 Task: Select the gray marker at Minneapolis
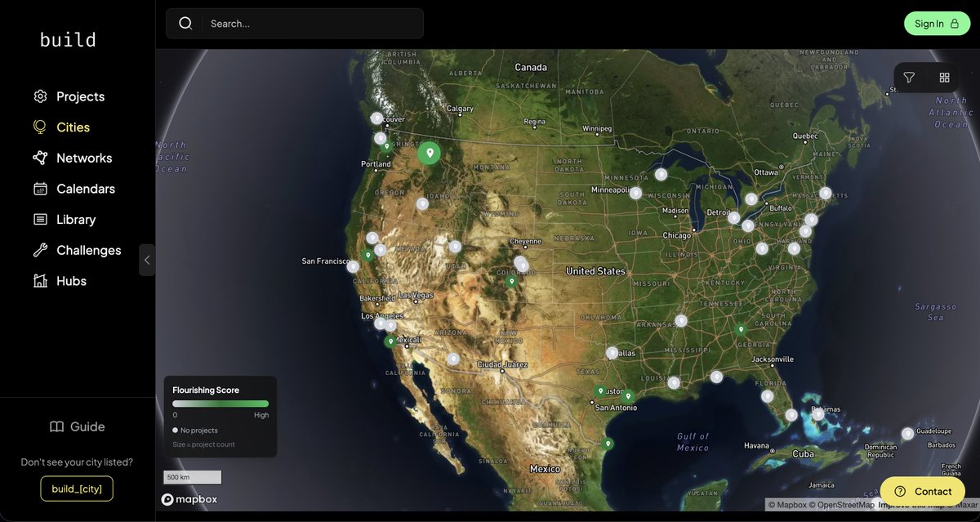(635, 194)
